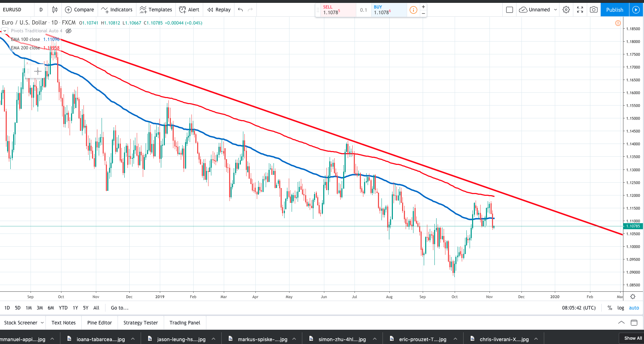Viewport: 644px width, 344px height.
Task: Click the blue Publish button
Action: pyautogui.click(x=615, y=10)
